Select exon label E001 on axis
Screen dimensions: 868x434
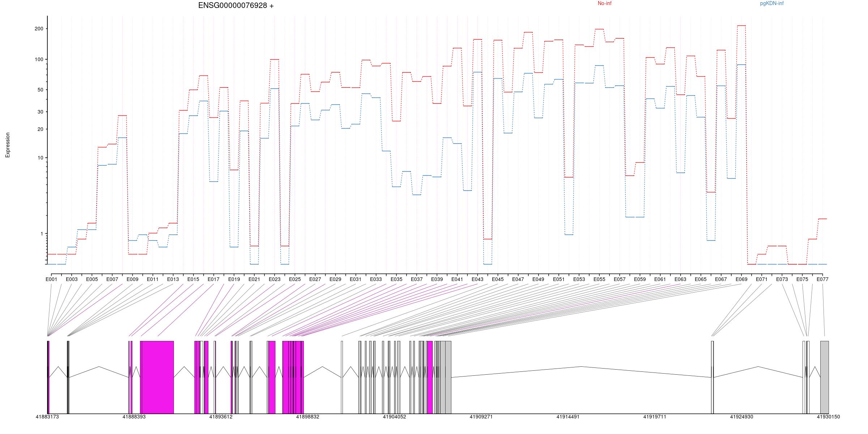pyautogui.click(x=51, y=279)
